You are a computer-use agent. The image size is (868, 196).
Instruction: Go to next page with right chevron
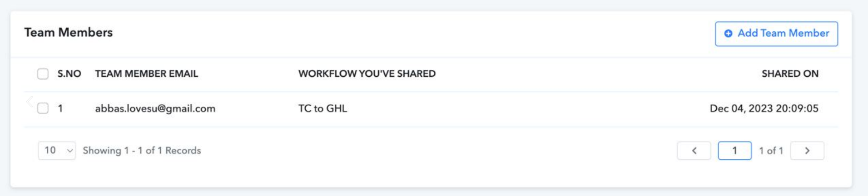[x=807, y=151]
